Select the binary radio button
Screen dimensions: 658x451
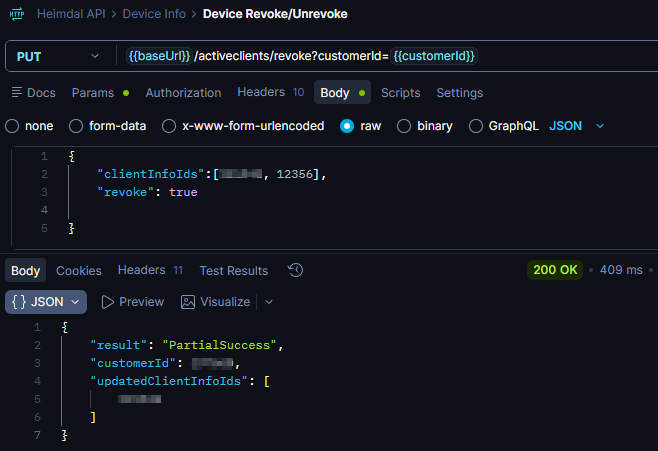404,126
